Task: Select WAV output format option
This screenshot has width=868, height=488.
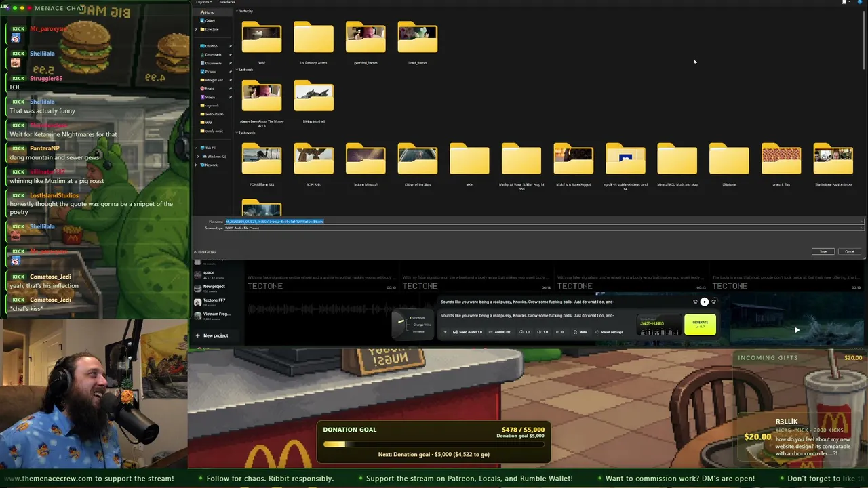Action: tap(580, 332)
